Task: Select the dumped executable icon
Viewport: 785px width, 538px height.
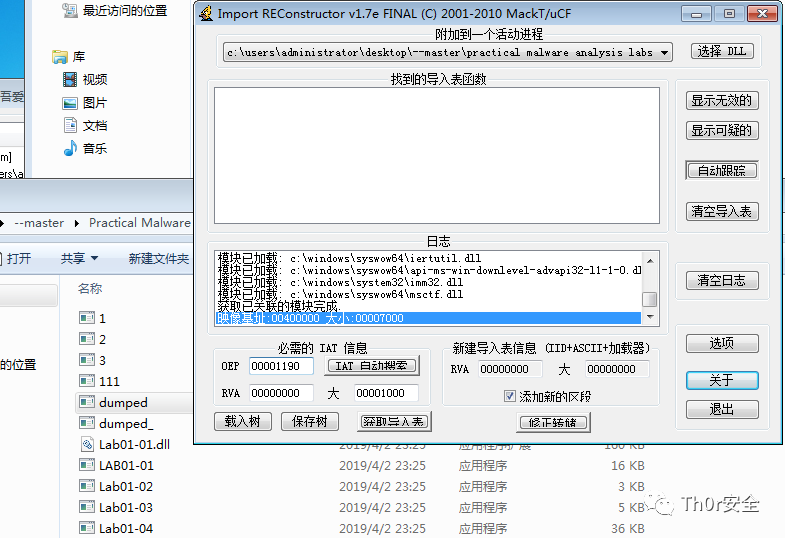Action: (87, 402)
